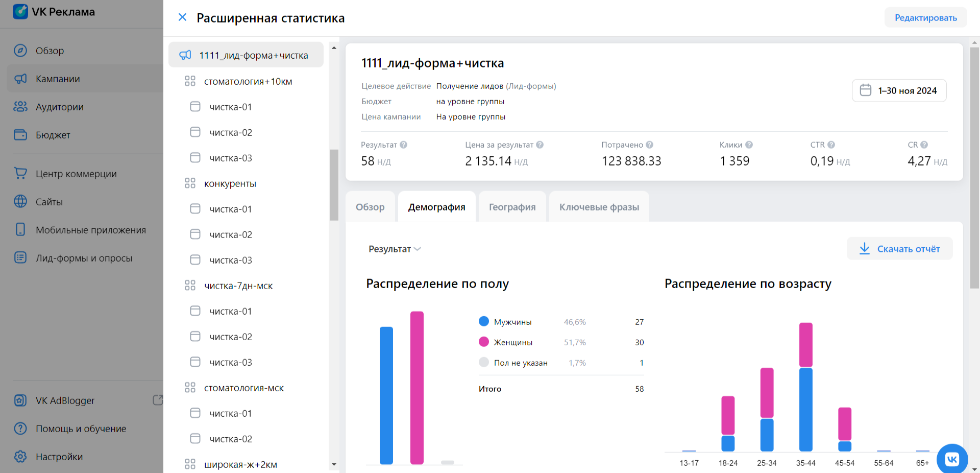The image size is (980, 473).
Task: Click help icon next to CTR
Action: (831, 145)
